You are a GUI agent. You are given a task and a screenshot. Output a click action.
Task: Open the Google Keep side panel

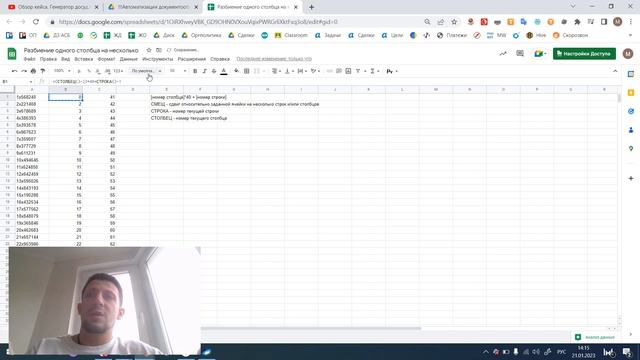click(631, 93)
